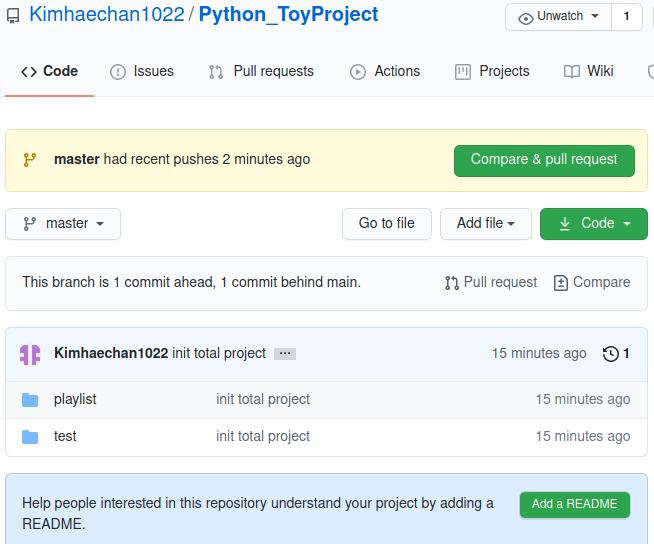654x544 pixels.
Task: Expand the Add file dropdown
Action: coord(485,224)
